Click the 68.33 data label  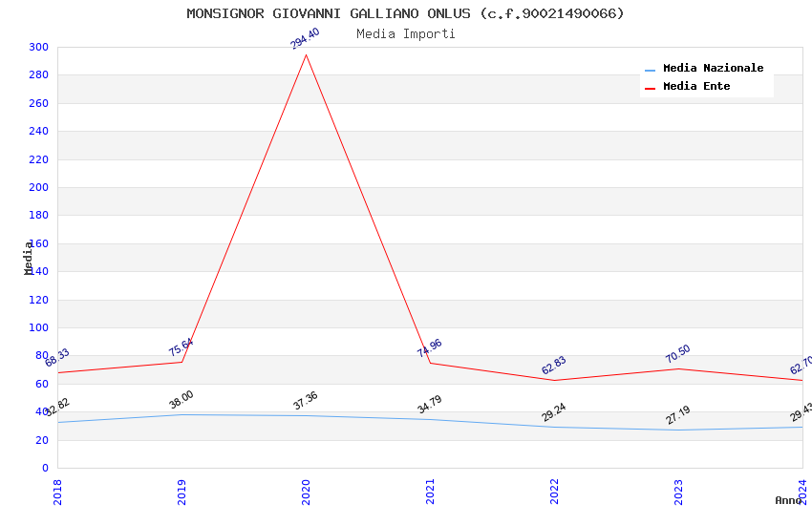57,357
